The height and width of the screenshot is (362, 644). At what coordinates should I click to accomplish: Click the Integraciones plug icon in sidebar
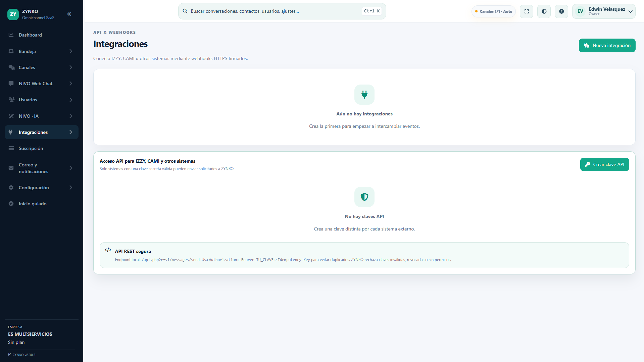pyautogui.click(x=11, y=132)
